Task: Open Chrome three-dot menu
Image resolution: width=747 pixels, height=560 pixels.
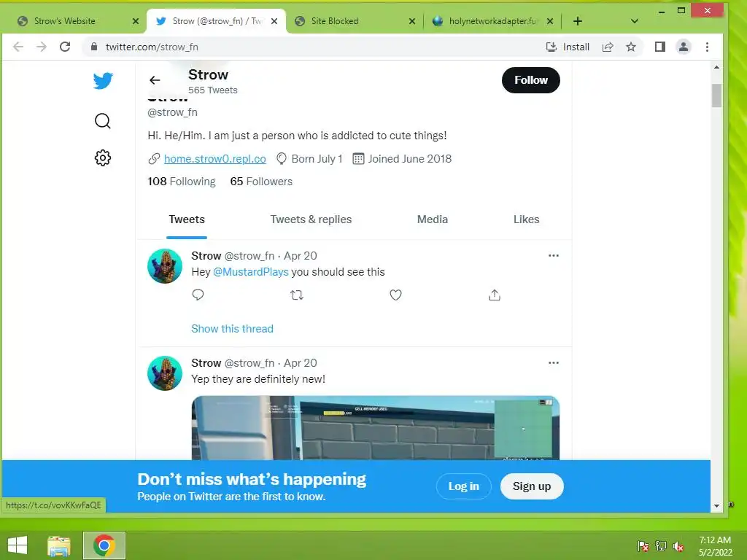Action: (707, 47)
